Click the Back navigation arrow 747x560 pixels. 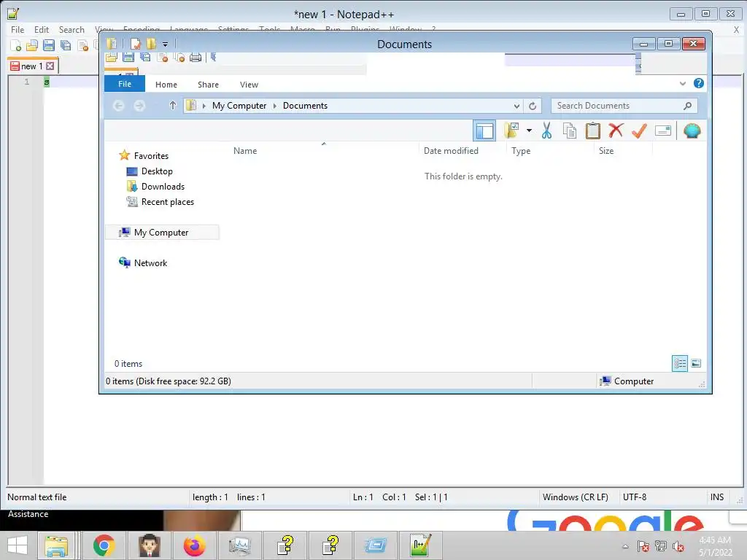point(119,106)
